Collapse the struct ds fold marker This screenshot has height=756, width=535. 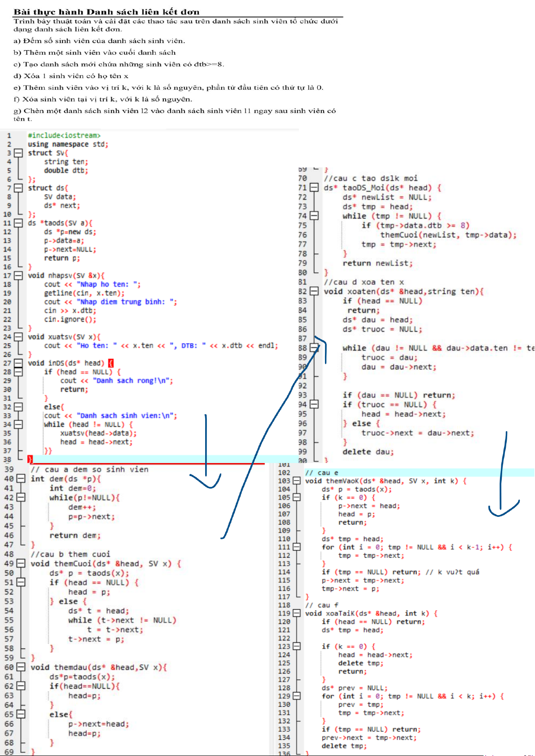(x=18, y=188)
